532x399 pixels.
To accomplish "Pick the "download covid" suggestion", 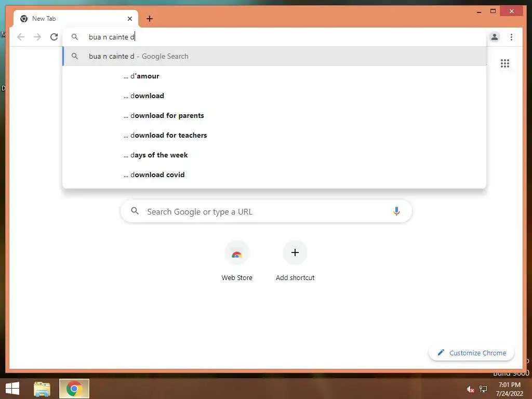I will click(274, 175).
